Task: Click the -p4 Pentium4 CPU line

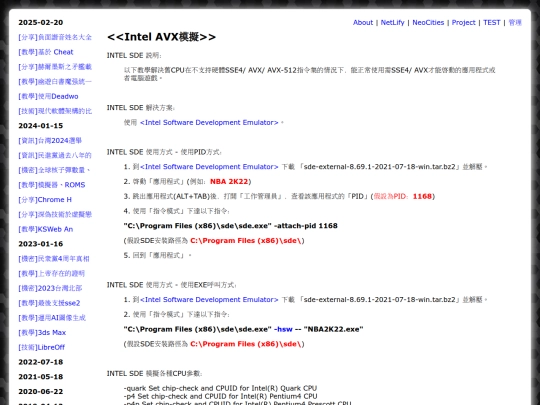Action: (x=220, y=396)
